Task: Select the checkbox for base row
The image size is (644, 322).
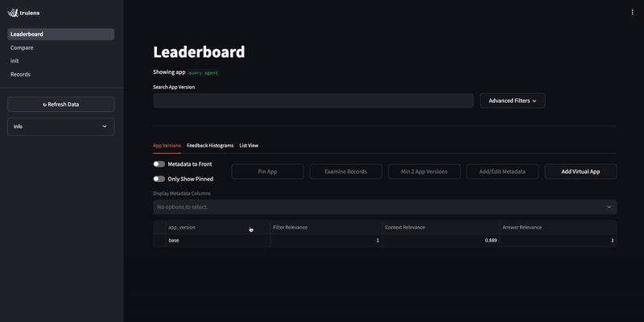Action: click(159, 241)
